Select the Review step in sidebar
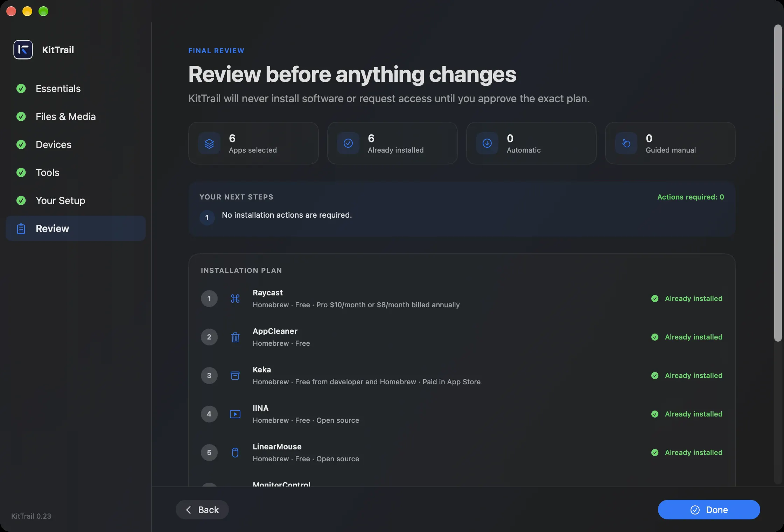Screen dimensions: 784x532 point(76,228)
